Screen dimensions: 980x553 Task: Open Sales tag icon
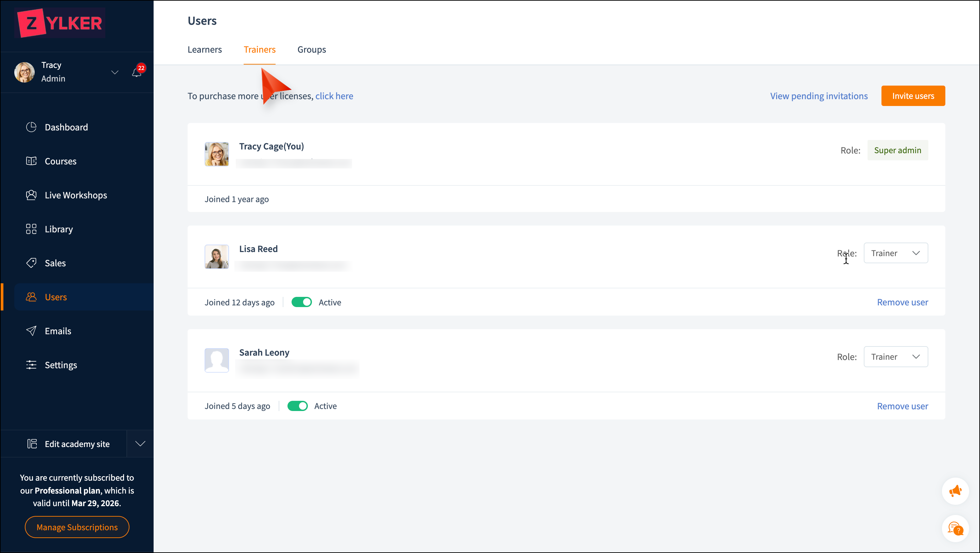click(x=31, y=263)
